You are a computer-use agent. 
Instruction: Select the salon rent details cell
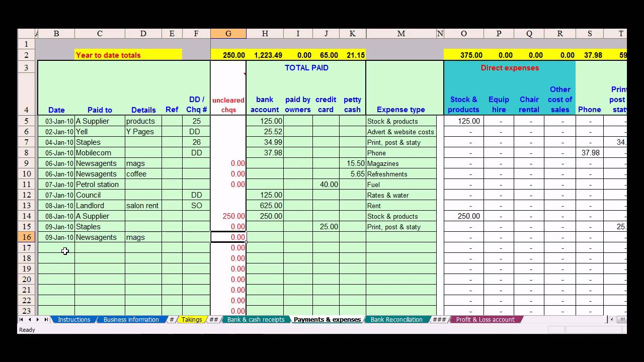click(x=143, y=205)
